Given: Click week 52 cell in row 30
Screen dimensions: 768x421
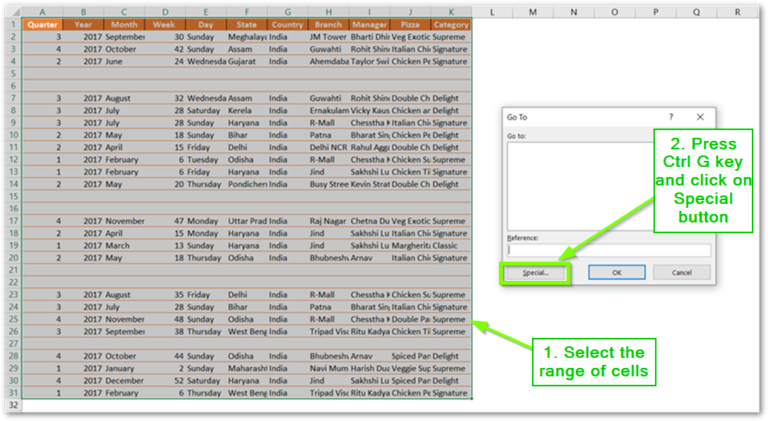Looking at the screenshot, I should pos(165,380).
